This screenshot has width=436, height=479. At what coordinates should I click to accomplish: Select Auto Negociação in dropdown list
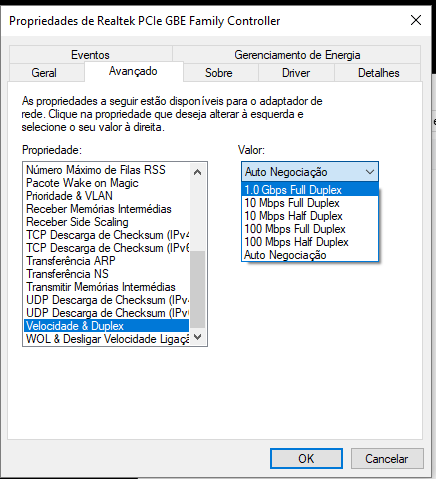310,255
